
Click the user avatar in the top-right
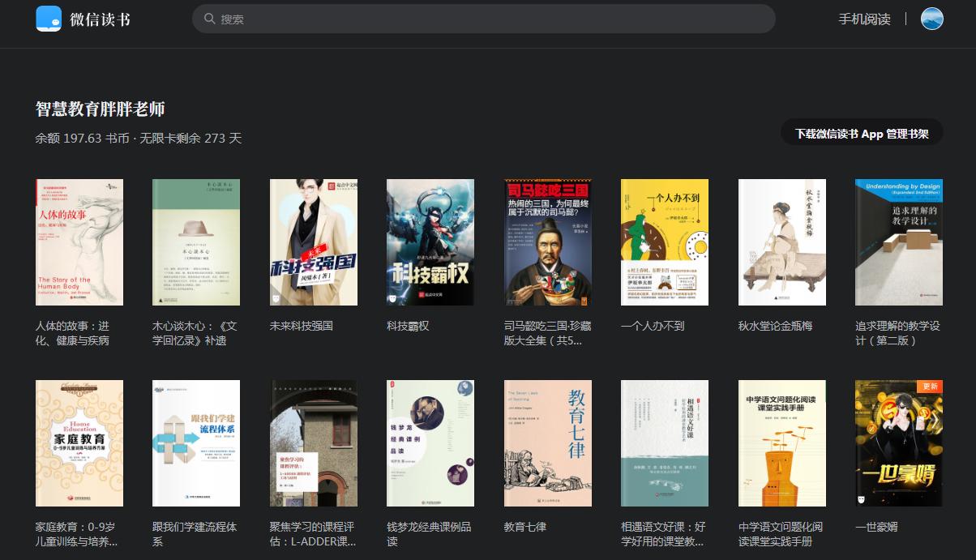point(931,18)
